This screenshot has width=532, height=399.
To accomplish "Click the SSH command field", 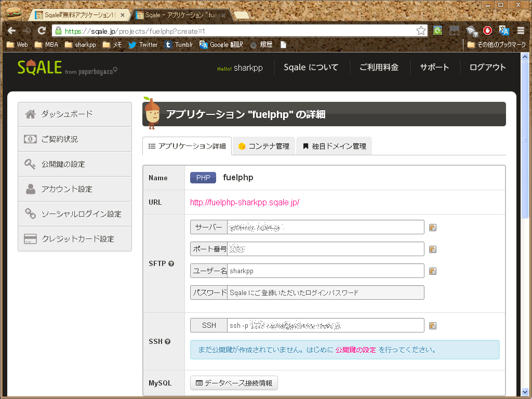I will 326,325.
